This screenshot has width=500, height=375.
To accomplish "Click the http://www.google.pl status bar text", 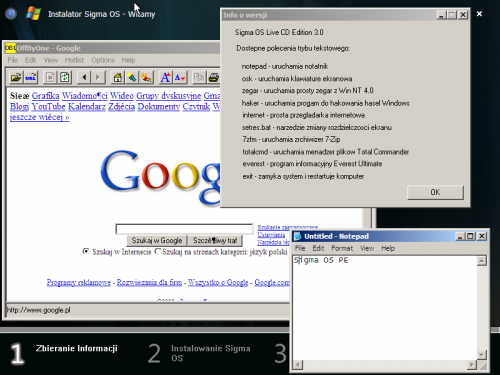I will tap(39, 310).
